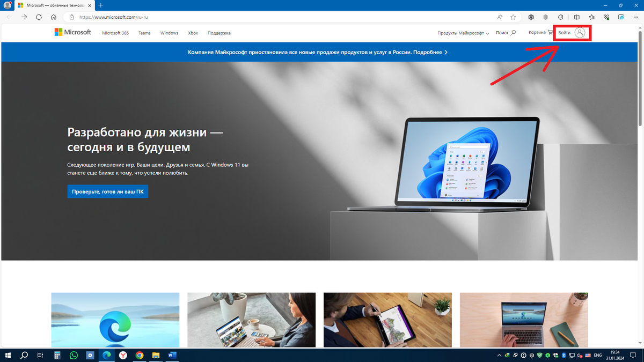Click Проверьте, готов ли ваш ПК button
This screenshot has width=644, height=362.
pyautogui.click(x=108, y=191)
